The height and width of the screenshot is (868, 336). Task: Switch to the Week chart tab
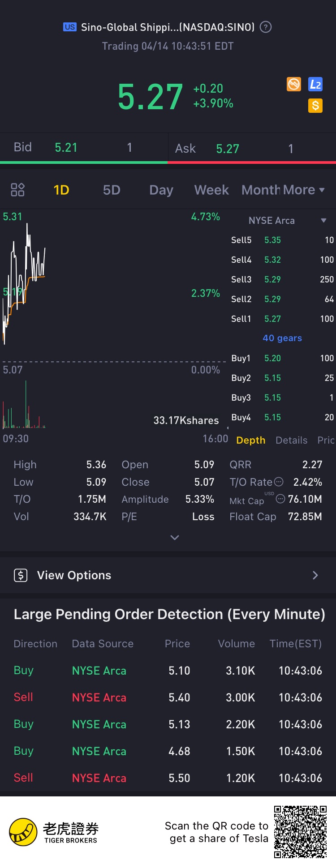(211, 190)
